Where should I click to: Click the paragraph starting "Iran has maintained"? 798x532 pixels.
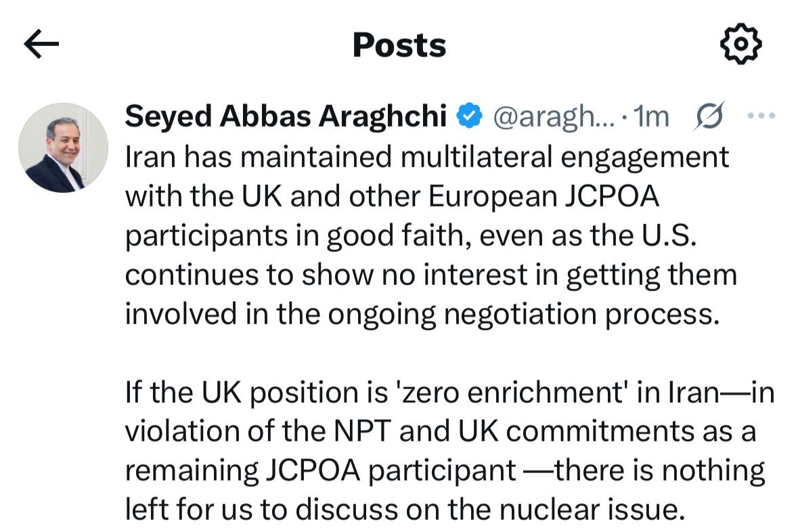pos(426,236)
